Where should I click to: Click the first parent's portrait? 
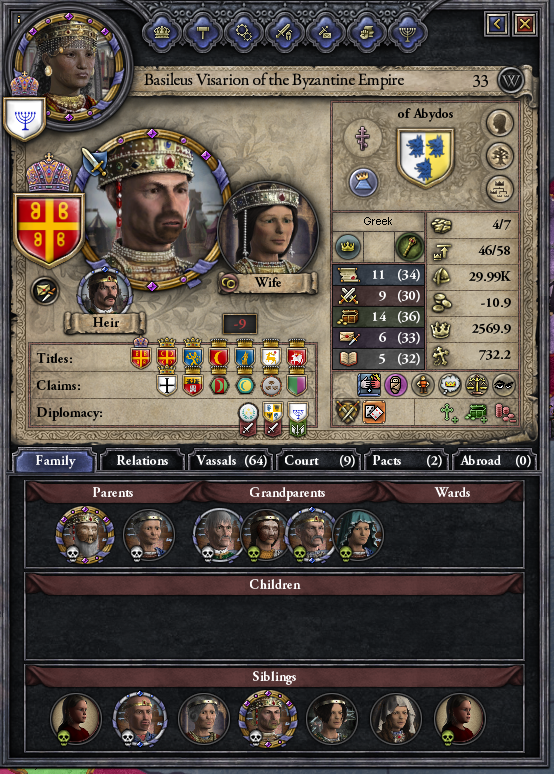(85, 535)
